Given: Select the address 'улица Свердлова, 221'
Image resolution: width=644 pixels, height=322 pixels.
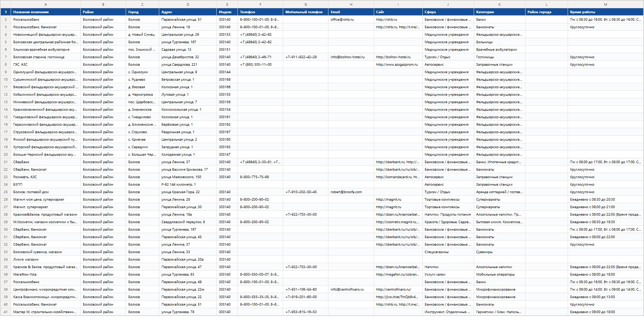Looking at the screenshot, I should click(188, 65).
